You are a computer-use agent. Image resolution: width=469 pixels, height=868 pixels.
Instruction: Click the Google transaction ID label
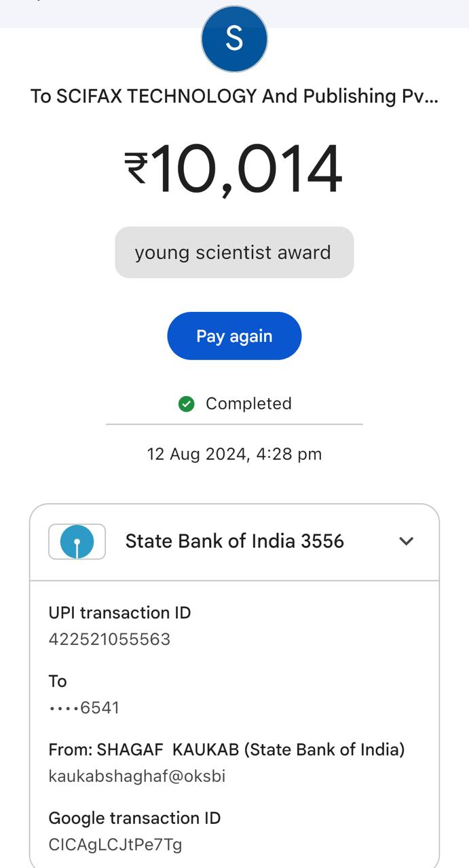pos(134,818)
